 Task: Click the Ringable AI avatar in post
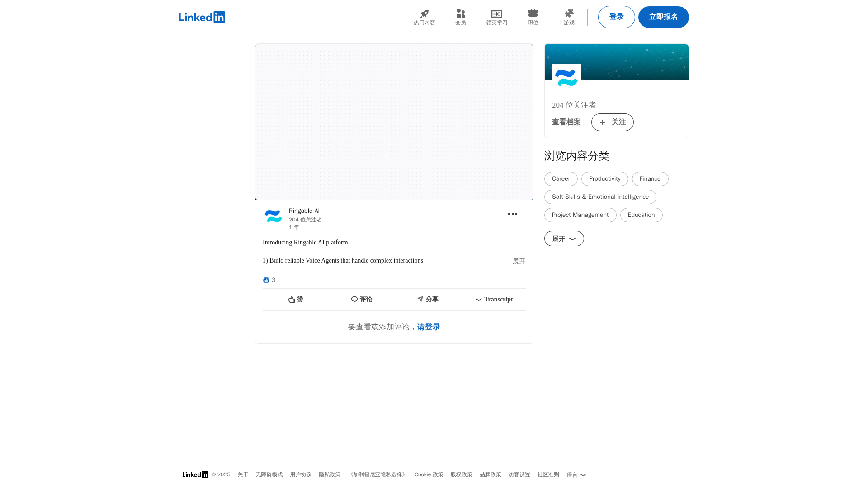273,216
